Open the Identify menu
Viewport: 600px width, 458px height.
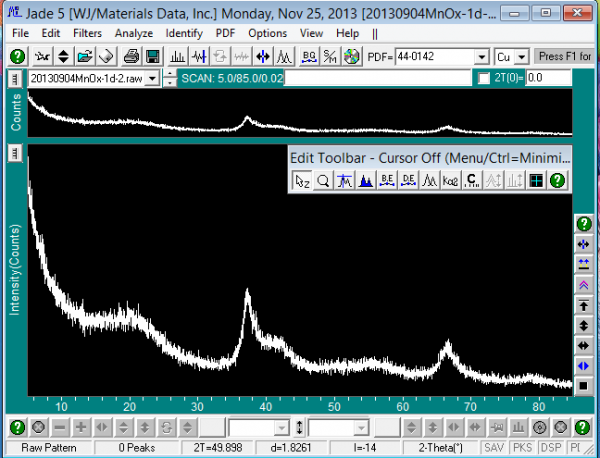(x=184, y=33)
